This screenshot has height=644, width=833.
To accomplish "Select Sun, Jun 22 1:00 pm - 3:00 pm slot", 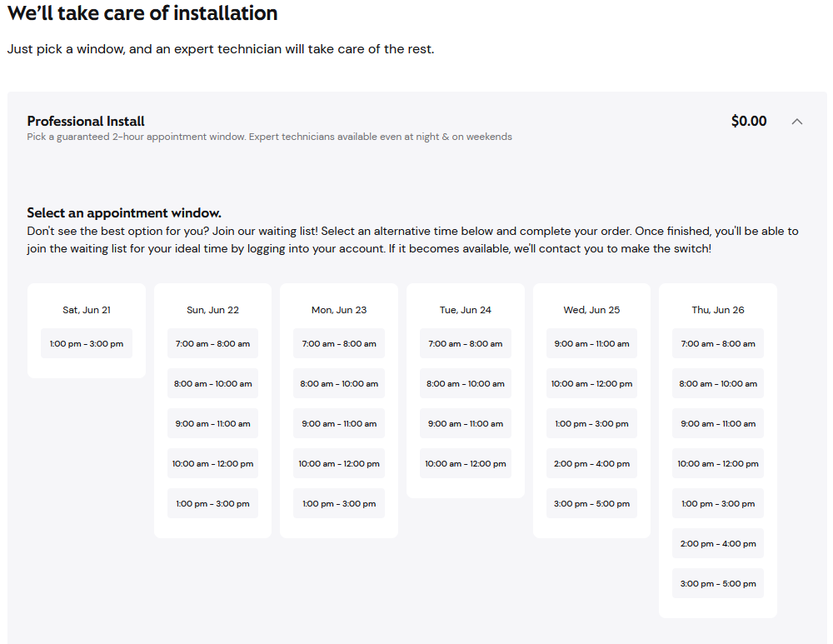I will click(212, 503).
